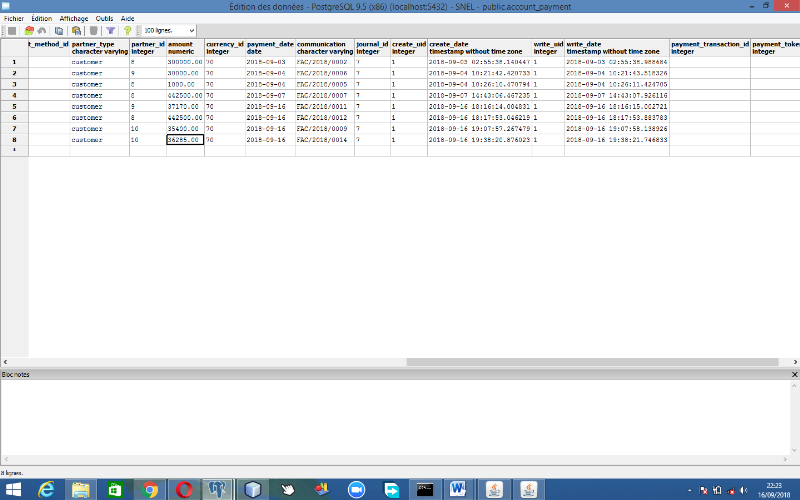
Task: Select the communication column header
Action: [325, 48]
